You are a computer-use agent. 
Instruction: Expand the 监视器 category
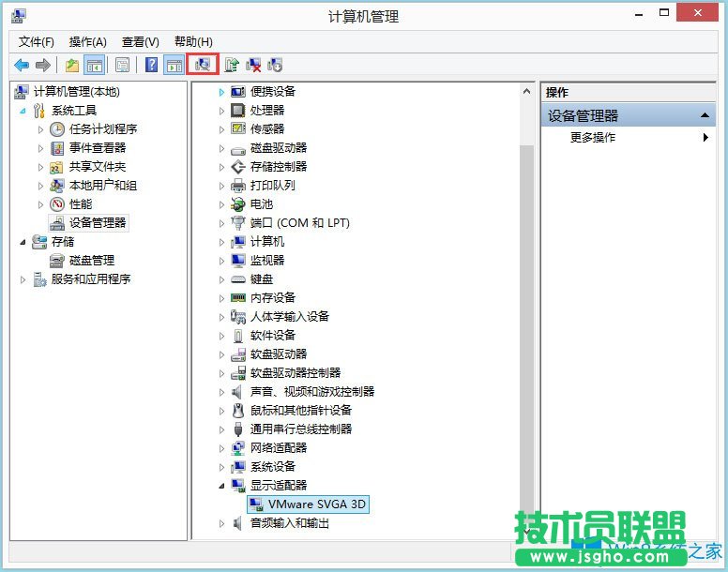coord(221,262)
